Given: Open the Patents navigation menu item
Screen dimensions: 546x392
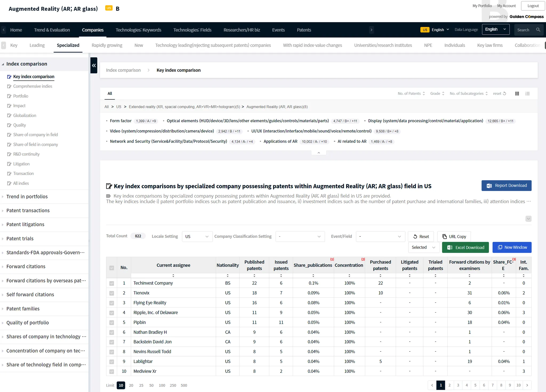Looking at the screenshot, I should point(304,30).
